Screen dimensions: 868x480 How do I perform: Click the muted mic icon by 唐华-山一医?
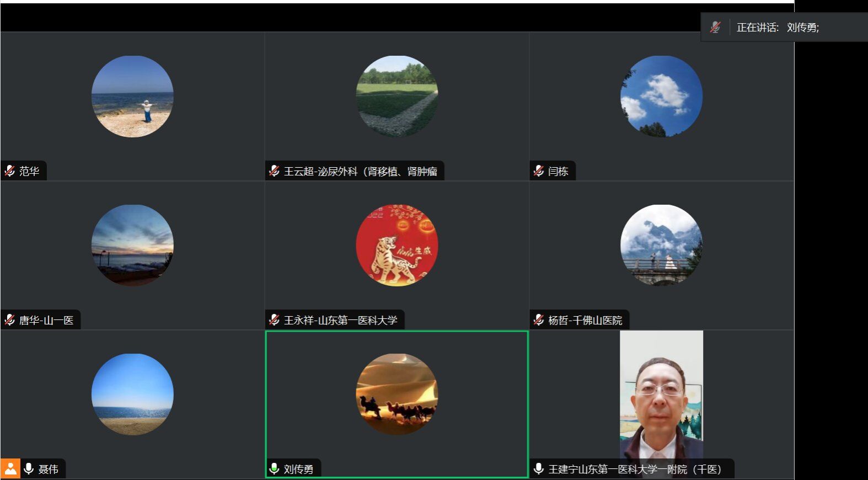point(10,320)
